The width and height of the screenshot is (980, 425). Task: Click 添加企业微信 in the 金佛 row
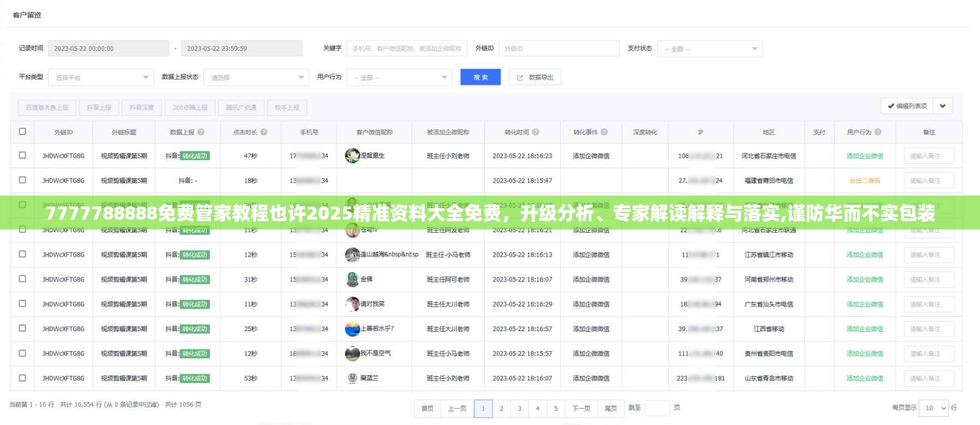pos(865,280)
